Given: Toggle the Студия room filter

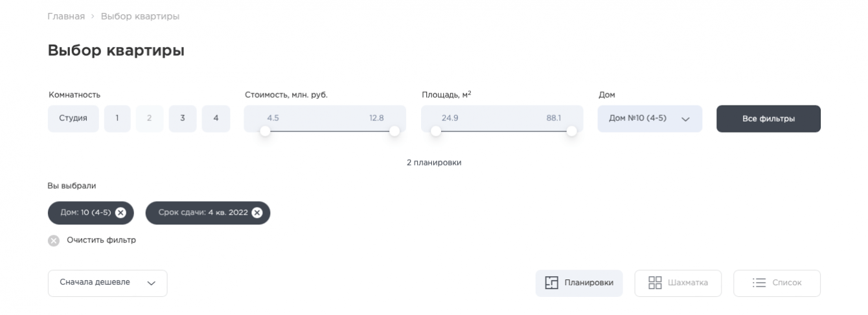Looking at the screenshot, I should (x=73, y=118).
